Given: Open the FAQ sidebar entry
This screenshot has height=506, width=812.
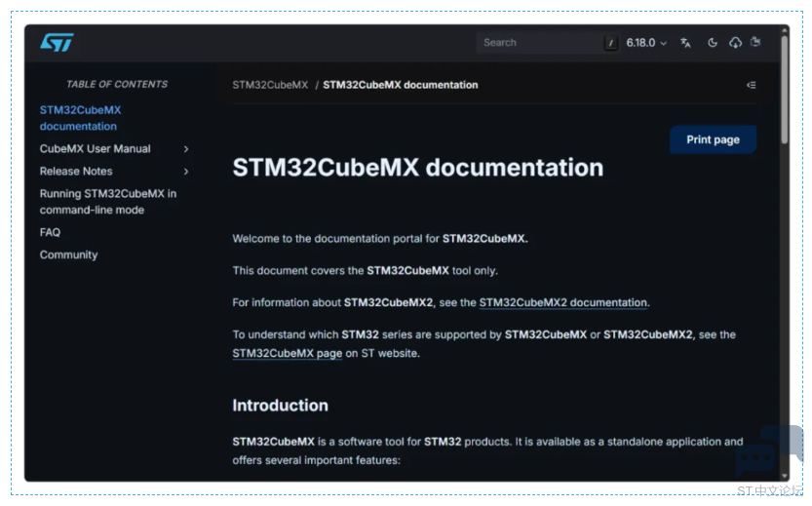Looking at the screenshot, I should (x=51, y=233).
